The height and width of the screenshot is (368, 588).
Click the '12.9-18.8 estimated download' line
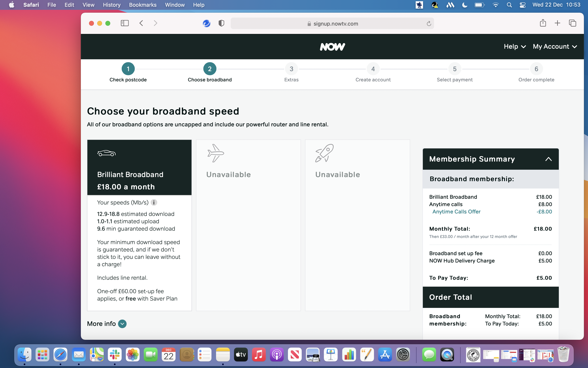(x=136, y=214)
